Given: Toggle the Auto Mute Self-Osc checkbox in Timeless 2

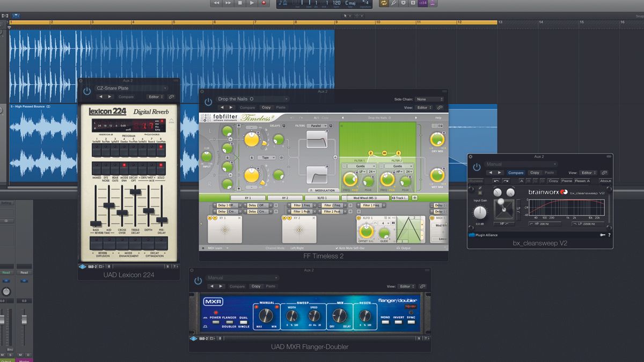Looking at the screenshot, I should point(336,248).
